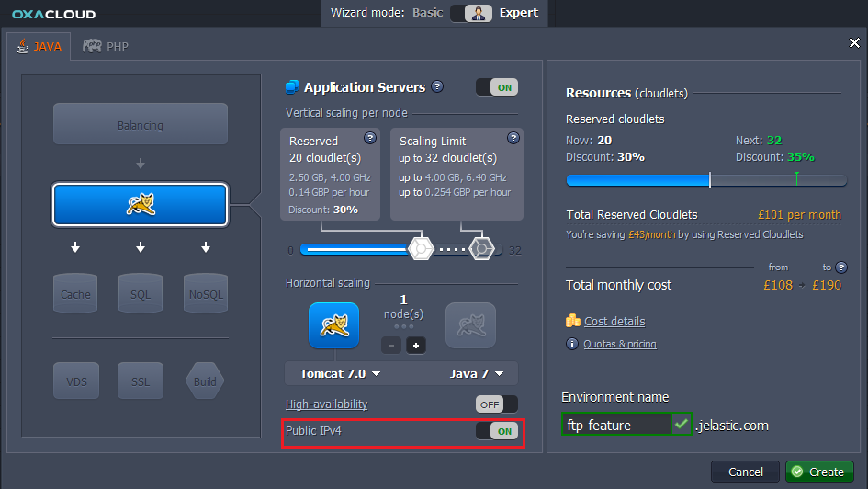Open the Tomcat 7.0 version dropdown
This screenshot has height=489, width=868.
pyautogui.click(x=340, y=374)
